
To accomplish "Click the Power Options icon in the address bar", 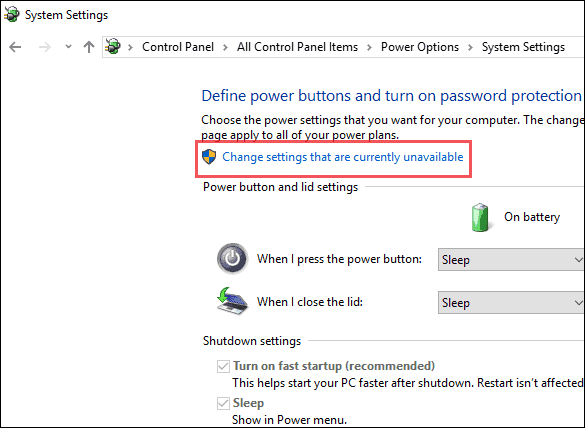I will click(113, 47).
